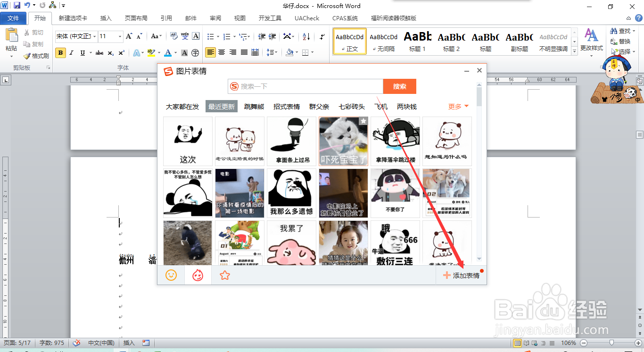
Task: Switch to the 审阅 tab
Action: 215,18
